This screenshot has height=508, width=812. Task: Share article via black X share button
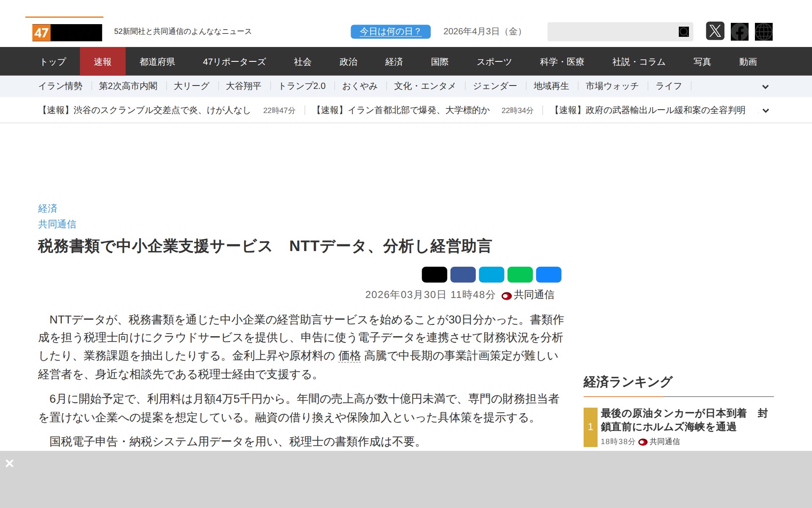tap(434, 275)
